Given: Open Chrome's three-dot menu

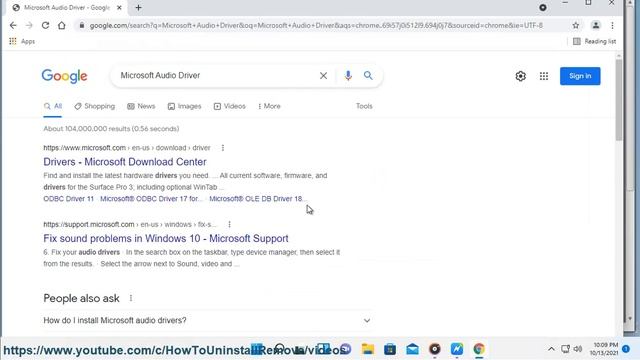Looking at the screenshot, I should (x=612, y=25).
